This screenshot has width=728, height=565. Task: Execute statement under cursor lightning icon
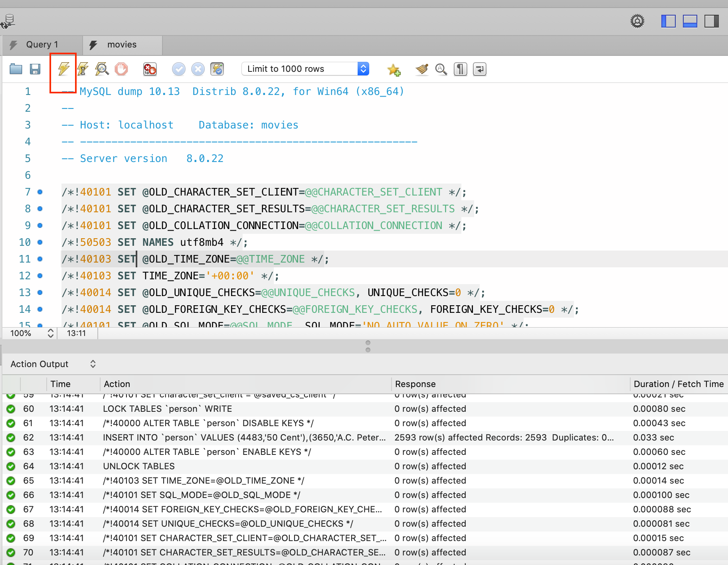tap(83, 69)
